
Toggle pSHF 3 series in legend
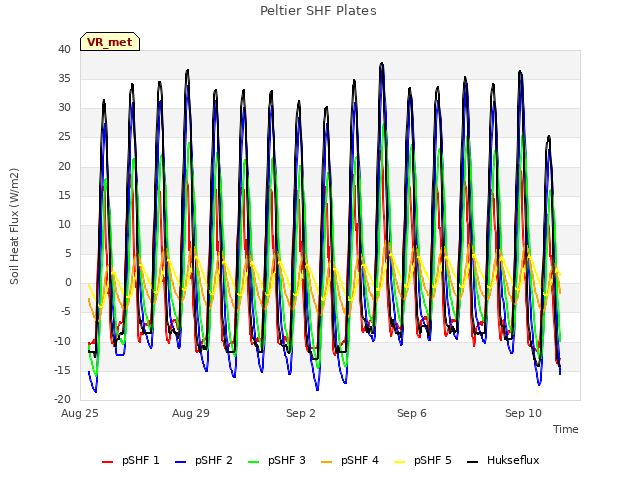[x=277, y=460]
